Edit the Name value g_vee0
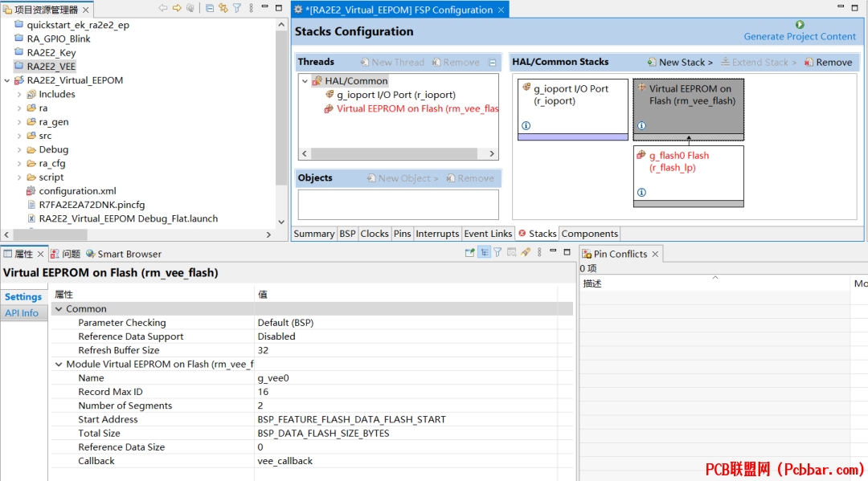The width and height of the screenshot is (868, 481). [x=273, y=378]
